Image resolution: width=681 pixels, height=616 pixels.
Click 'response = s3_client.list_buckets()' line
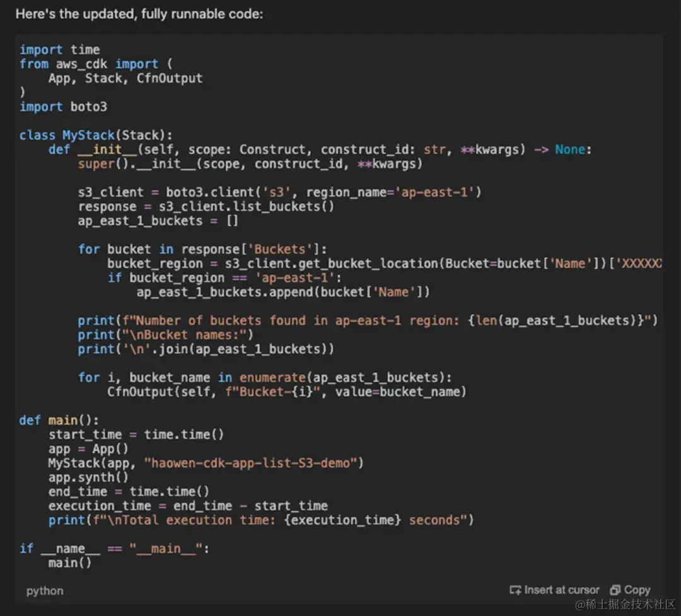pos(206,206)
